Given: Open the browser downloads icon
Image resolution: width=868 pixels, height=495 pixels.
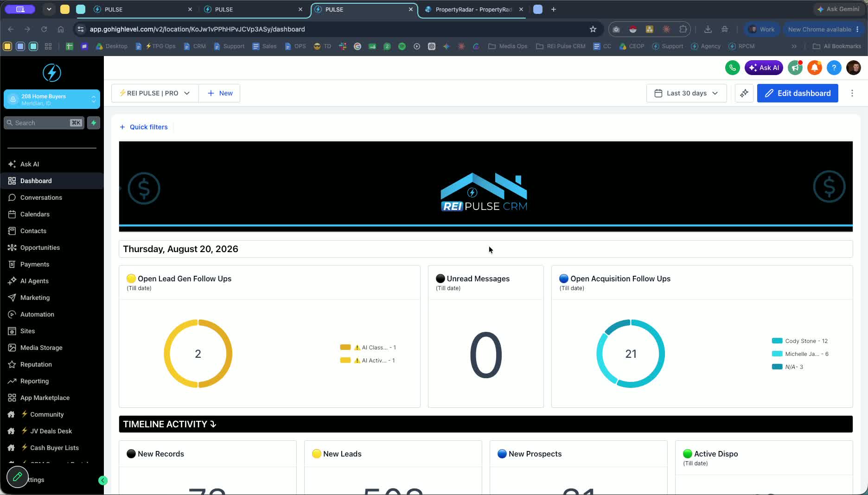Looking at the screenshot, I should pyautogui.click(x=708, y=29).
